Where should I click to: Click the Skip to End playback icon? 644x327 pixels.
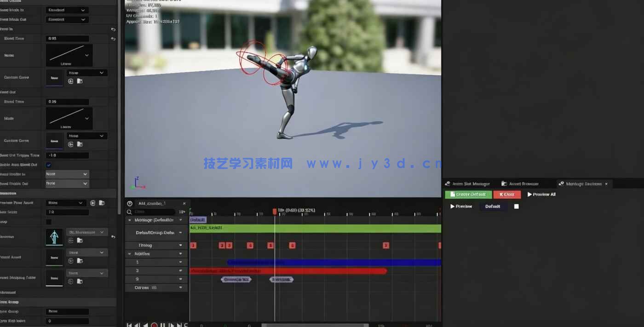(x=179, y=325)
